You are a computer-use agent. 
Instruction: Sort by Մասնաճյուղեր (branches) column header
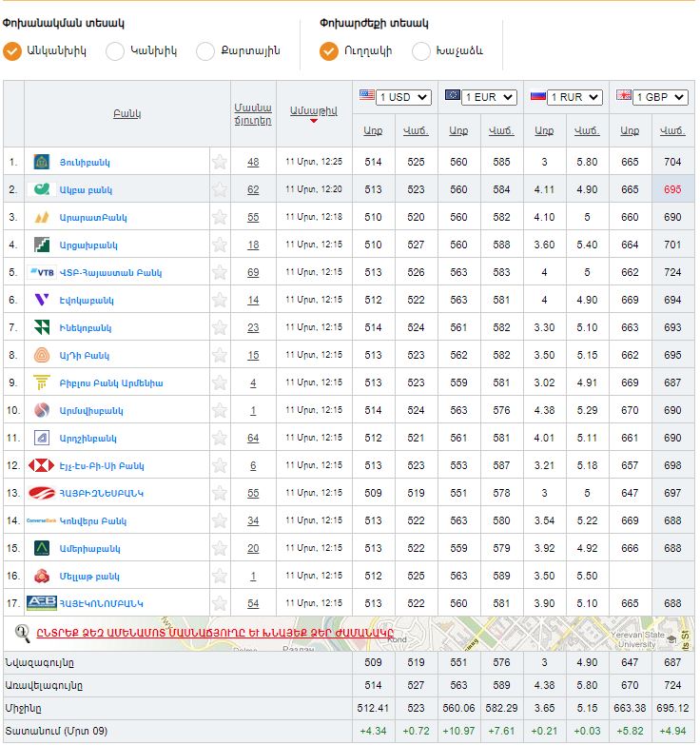click(253, 114)
